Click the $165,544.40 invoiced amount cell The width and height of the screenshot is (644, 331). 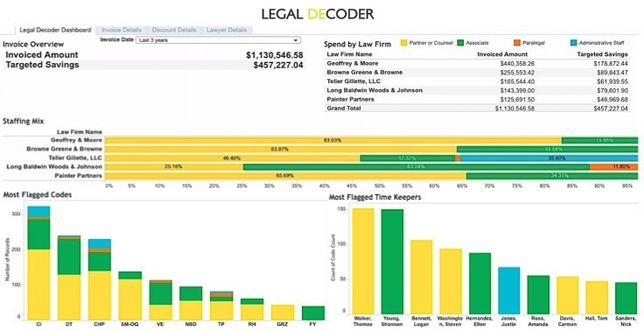pos(517,81)
